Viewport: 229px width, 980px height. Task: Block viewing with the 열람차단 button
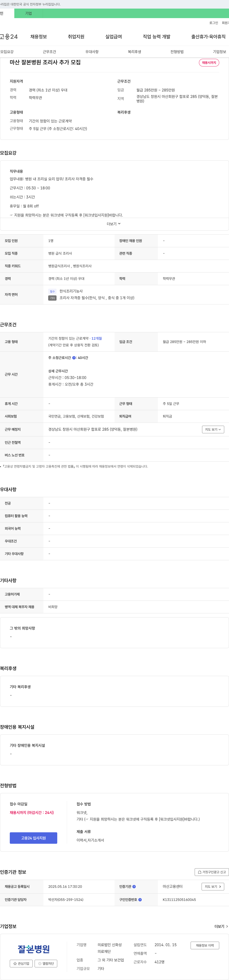click(46, 964)
